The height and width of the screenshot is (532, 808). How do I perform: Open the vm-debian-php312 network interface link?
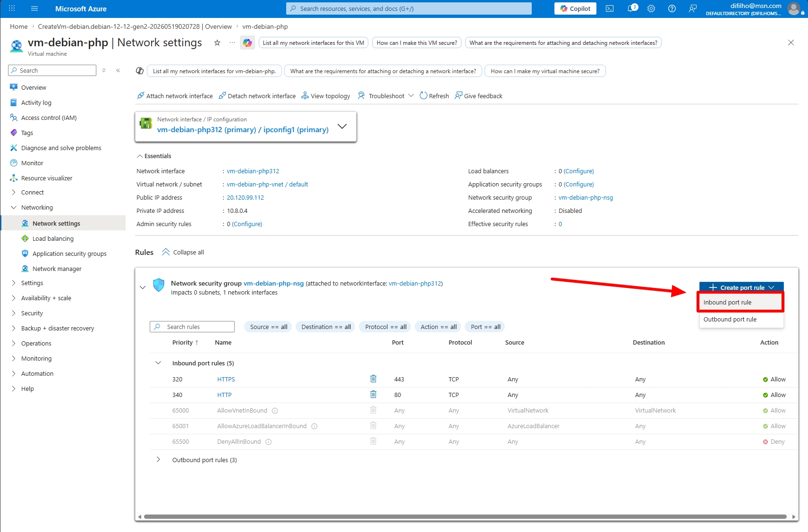[x=253, y=171]
